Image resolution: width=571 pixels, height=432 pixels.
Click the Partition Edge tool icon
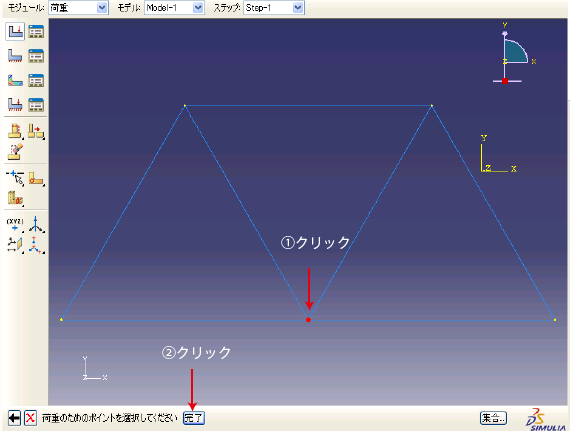(15, 178)
